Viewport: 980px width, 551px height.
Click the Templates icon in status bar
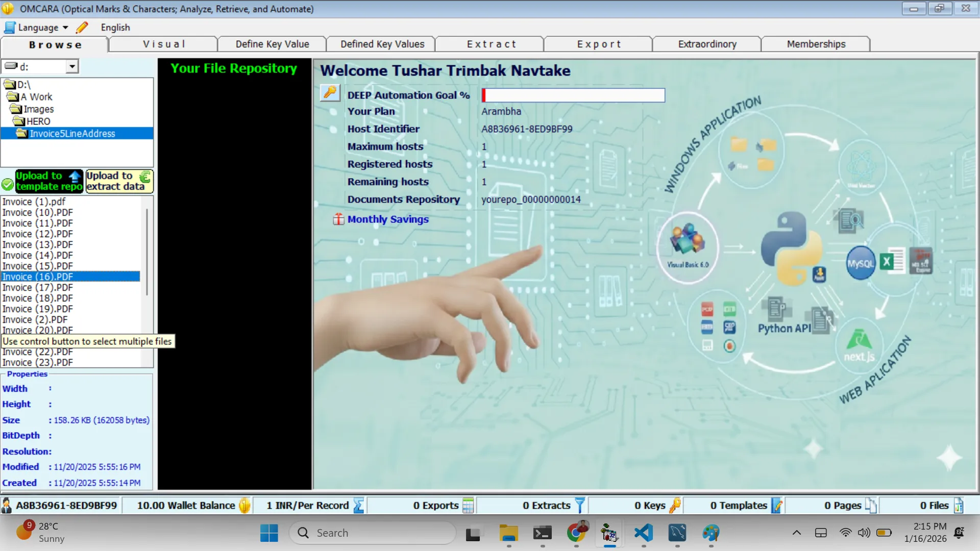click(776, 506)
